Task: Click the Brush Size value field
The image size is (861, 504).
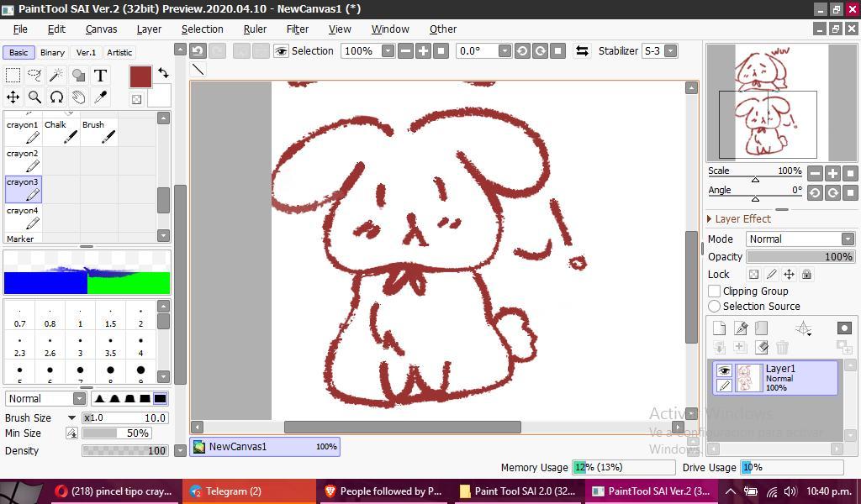Action: (x=124, y=417)
